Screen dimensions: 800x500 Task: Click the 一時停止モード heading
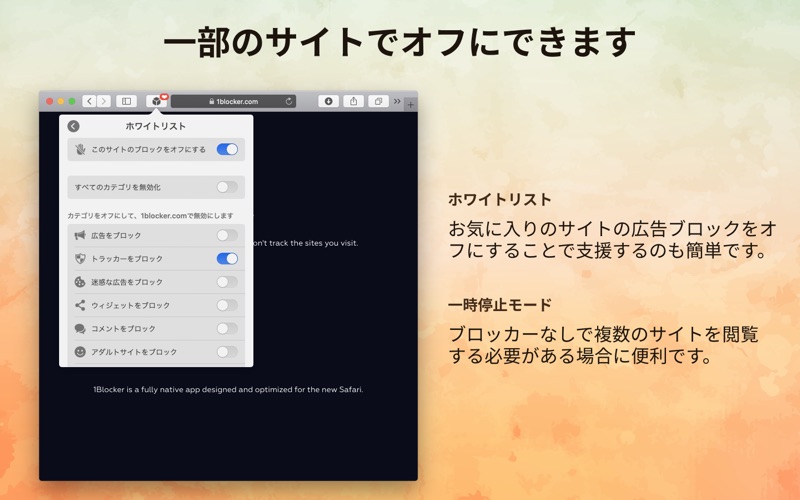point(500,305)
